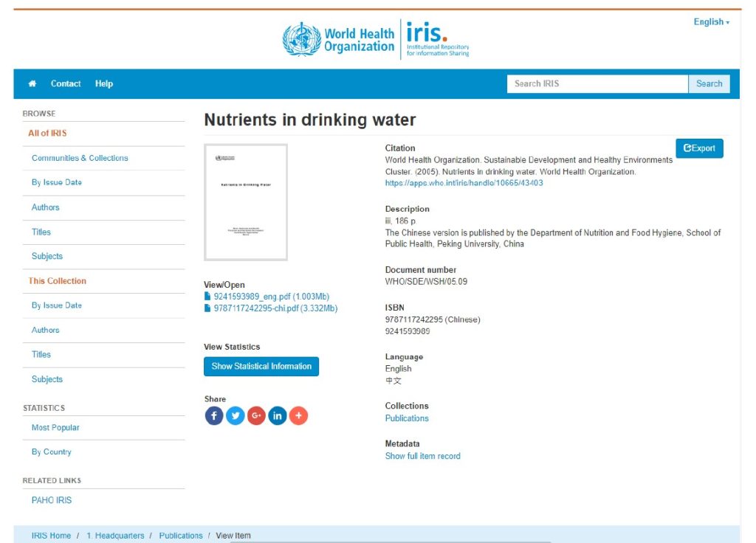This screenshot has height=543, width=756.
Task: Click the Search button
Action: 709,83
